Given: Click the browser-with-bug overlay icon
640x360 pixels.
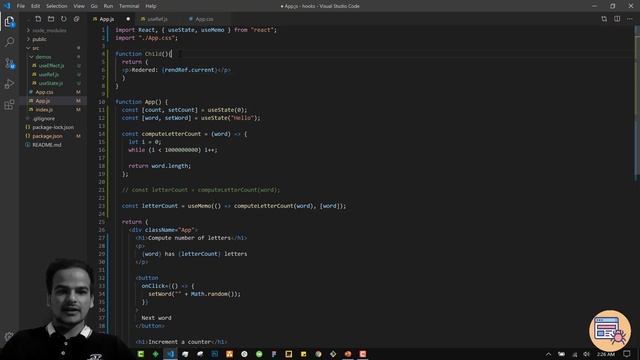Looking at the screenshot, I should (x=610, y=330).
